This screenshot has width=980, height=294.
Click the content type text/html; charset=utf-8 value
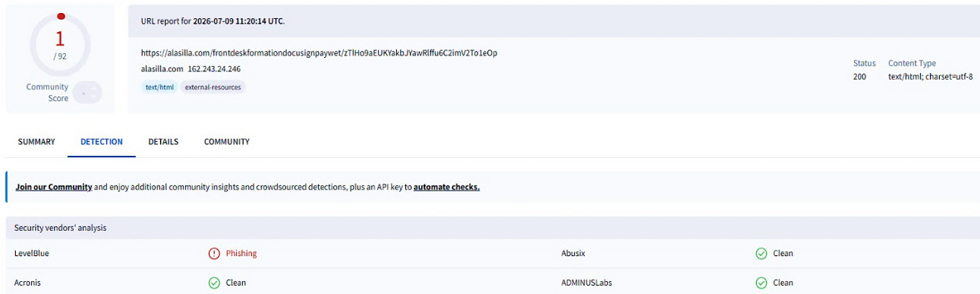(x=931, y=77)
